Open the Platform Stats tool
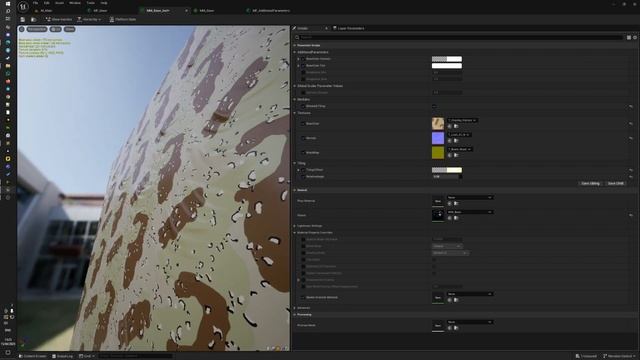 point(122,19)
